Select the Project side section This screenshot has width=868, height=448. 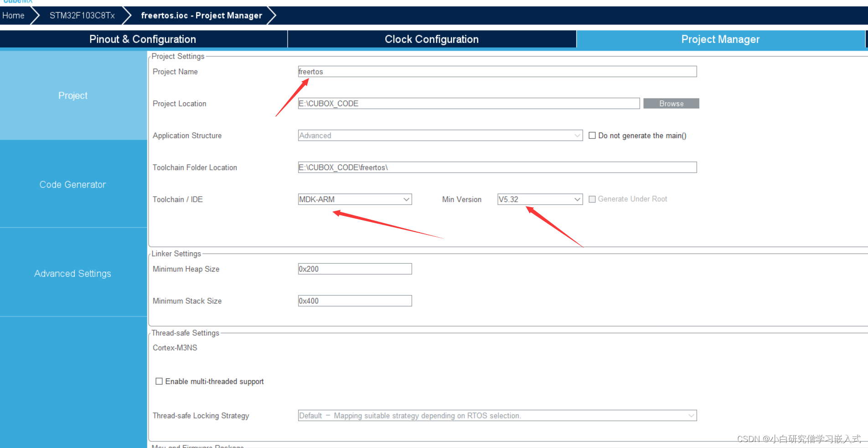(x=73, y=95)
